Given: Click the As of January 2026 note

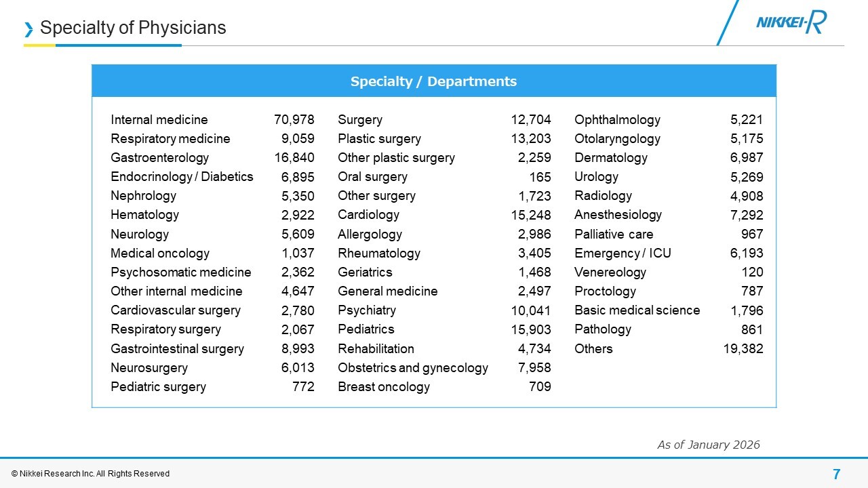Looking at the screenshot, I should (709, 445).
